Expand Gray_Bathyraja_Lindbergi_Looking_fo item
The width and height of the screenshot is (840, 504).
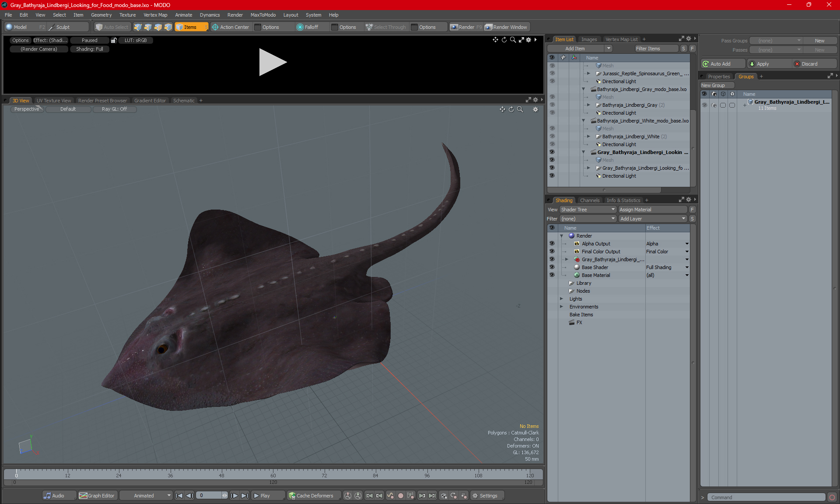pyautogui.click(x=589, y=168)
